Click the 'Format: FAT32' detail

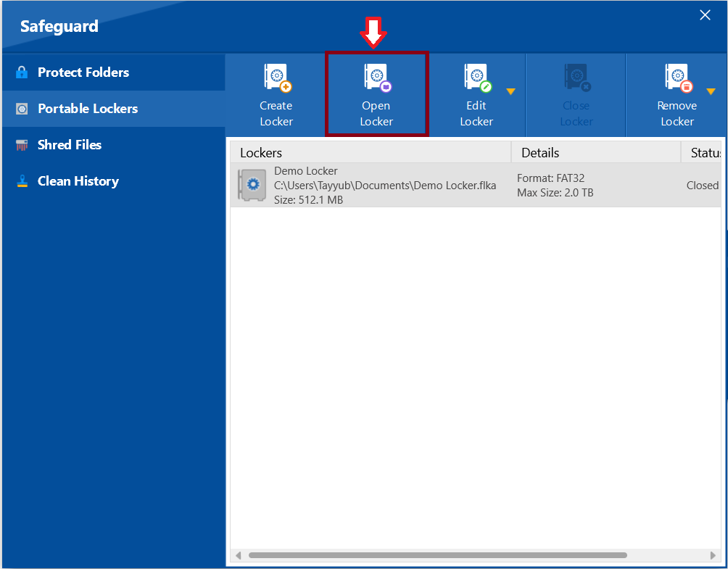pyautogui.click(x=550, y=178)
